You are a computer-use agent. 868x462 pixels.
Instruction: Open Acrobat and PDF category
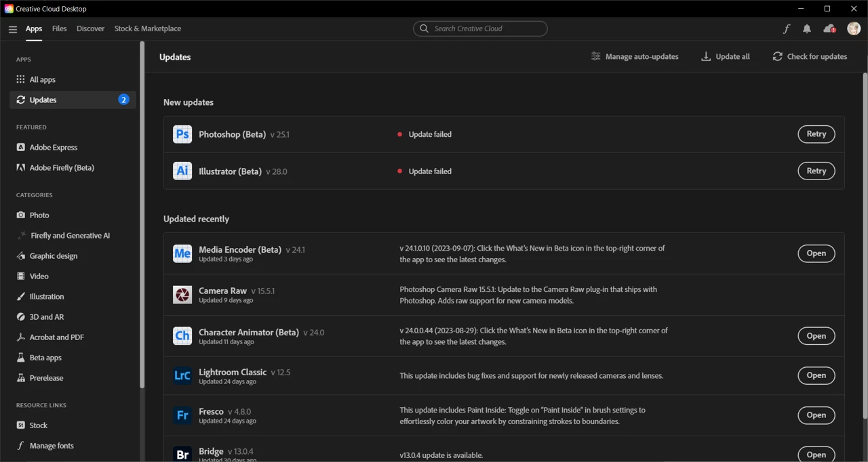[73, 337]
